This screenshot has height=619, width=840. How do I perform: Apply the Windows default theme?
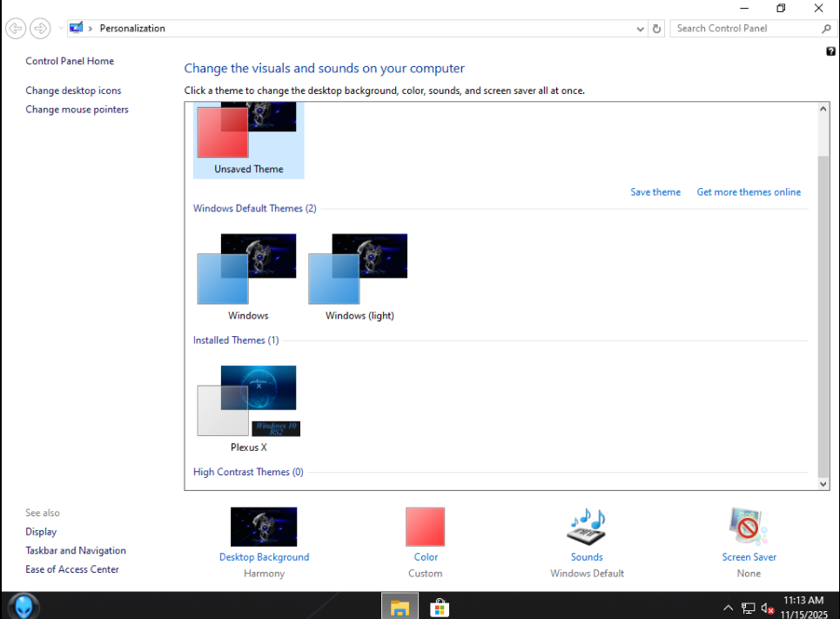coord(248,277)
